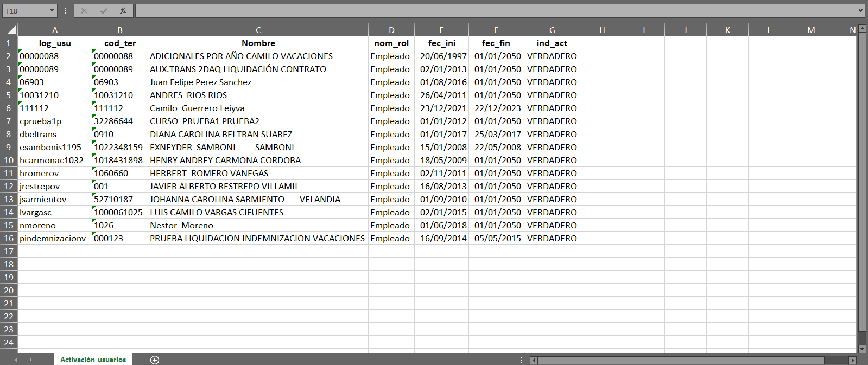Click the name box resize dots handle
Viewport: 868px width, 365px height.
click(66, 11)
